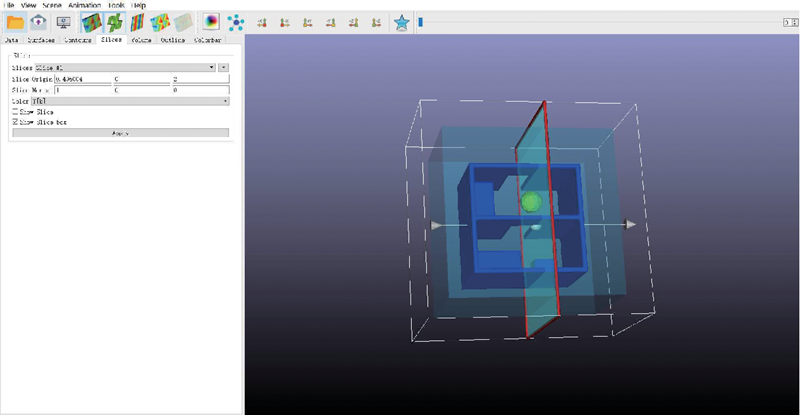Select the Slices tab

click(111, 39)
